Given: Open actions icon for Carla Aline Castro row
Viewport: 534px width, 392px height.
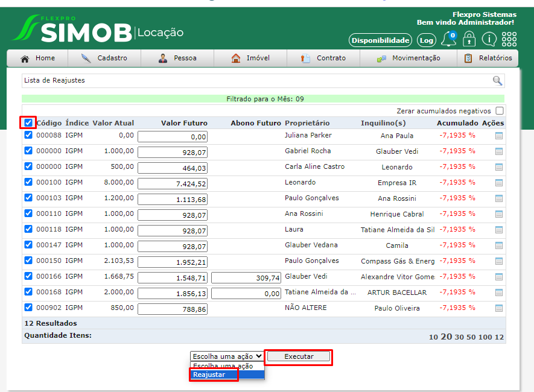Looking at the screenshot, I should click(499, 167).
